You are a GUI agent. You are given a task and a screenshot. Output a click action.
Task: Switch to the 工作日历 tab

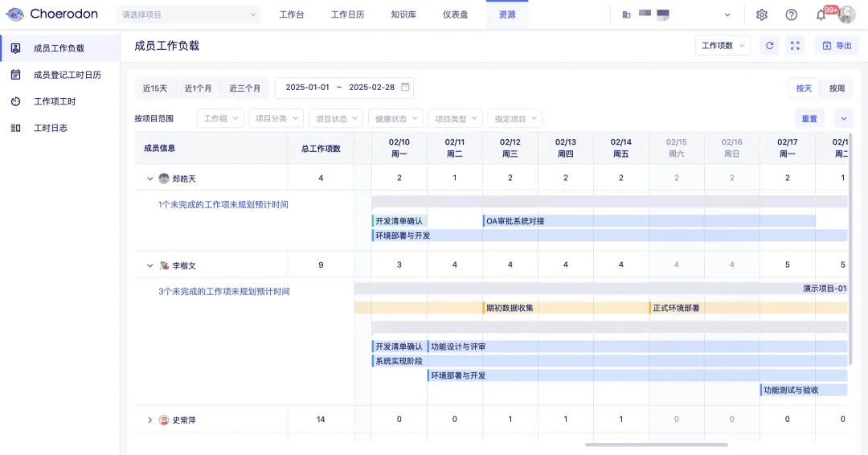click(348, 15)
